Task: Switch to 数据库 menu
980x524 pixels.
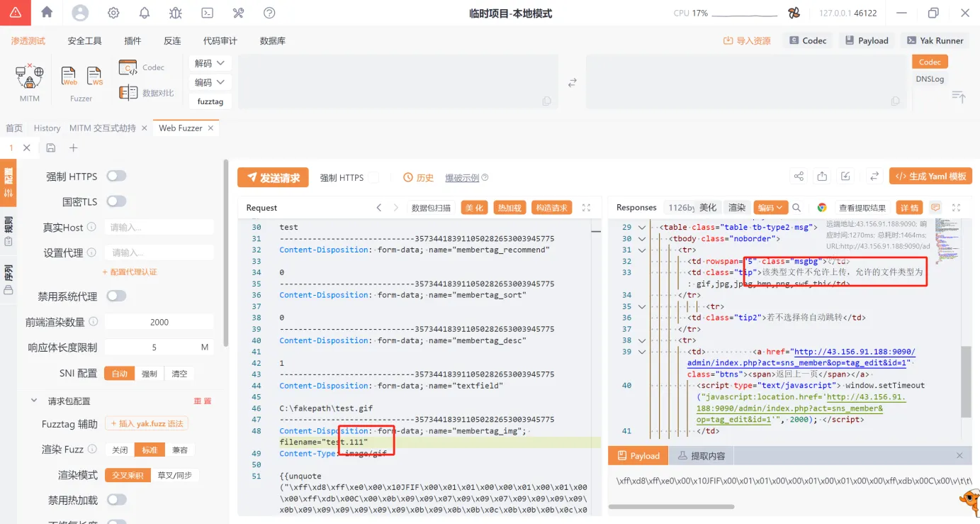Action: point(273,41)
